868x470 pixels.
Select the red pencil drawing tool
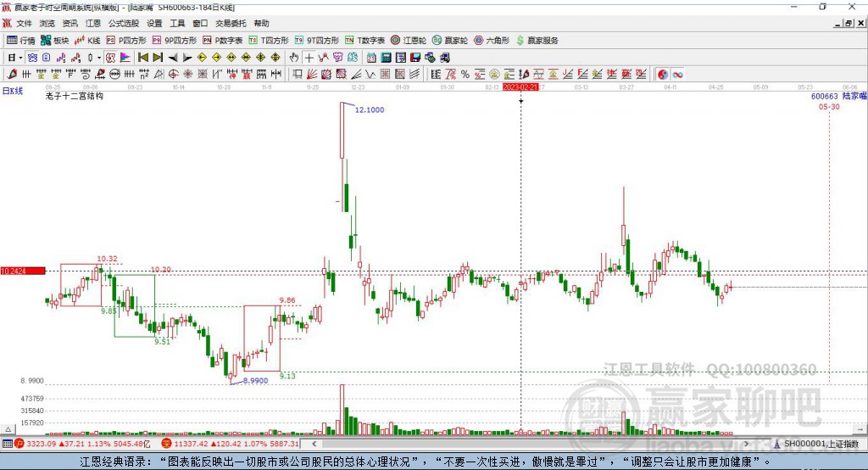[x=12, y=74]
